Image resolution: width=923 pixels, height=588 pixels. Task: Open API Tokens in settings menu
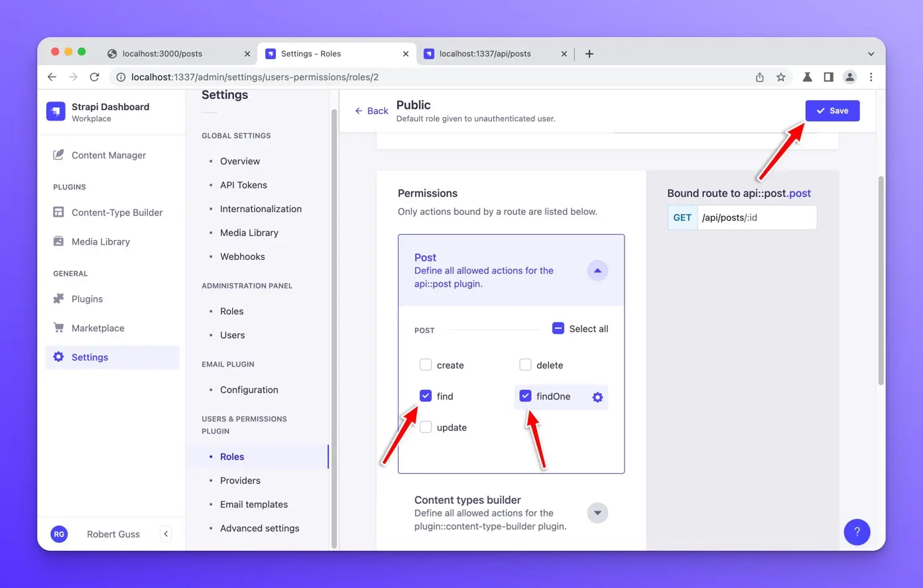pos(243,185)
